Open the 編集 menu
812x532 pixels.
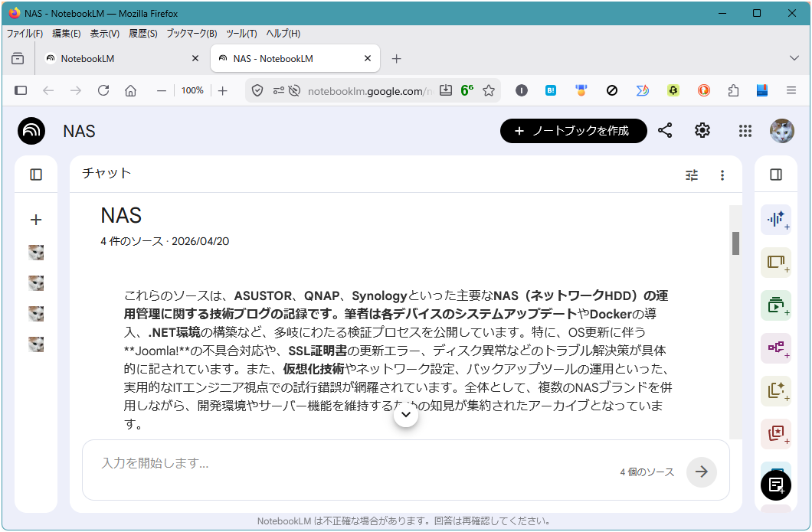[x=67, y=34]
